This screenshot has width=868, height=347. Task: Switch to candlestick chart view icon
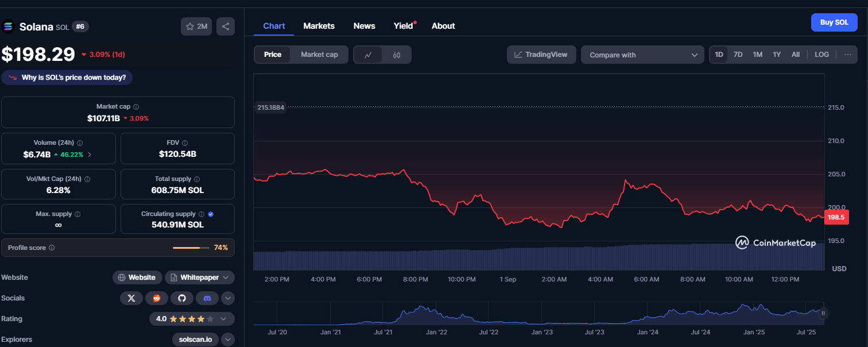[x=397, y=55]
